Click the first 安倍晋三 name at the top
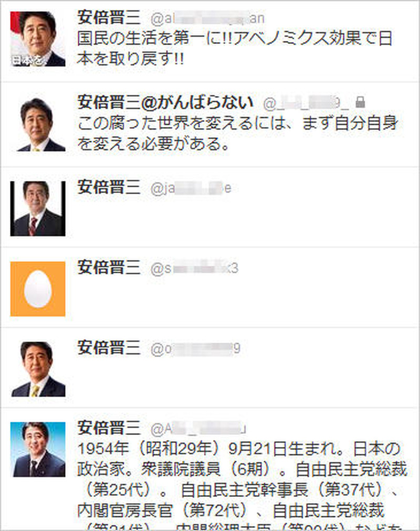Viewport: 420px width, 531px height. tap(109, 17)
